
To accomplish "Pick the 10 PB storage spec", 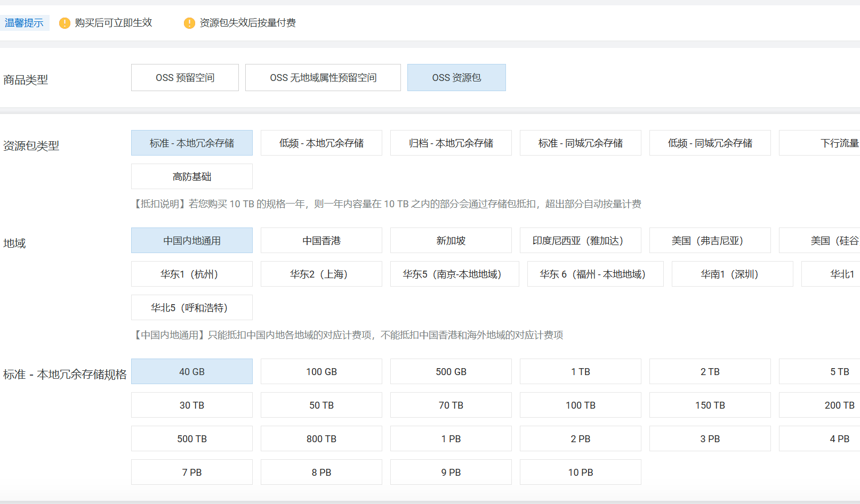I will tap(581, 472).
